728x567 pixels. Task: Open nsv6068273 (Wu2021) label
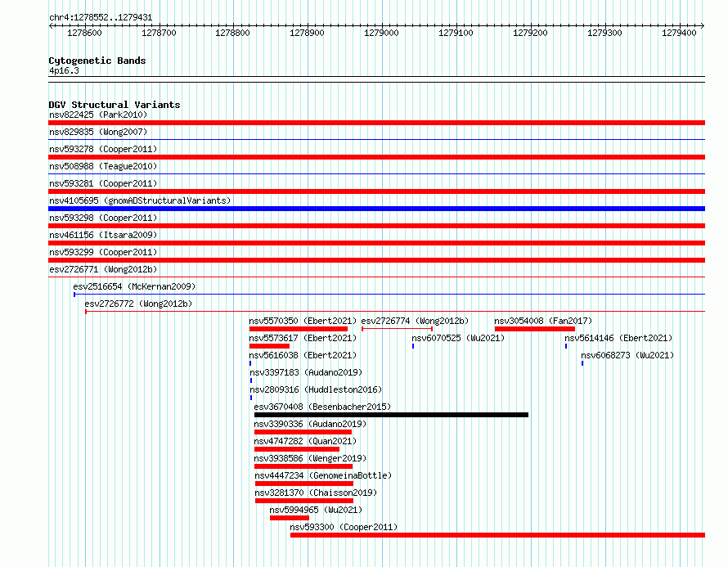[627, 355]
